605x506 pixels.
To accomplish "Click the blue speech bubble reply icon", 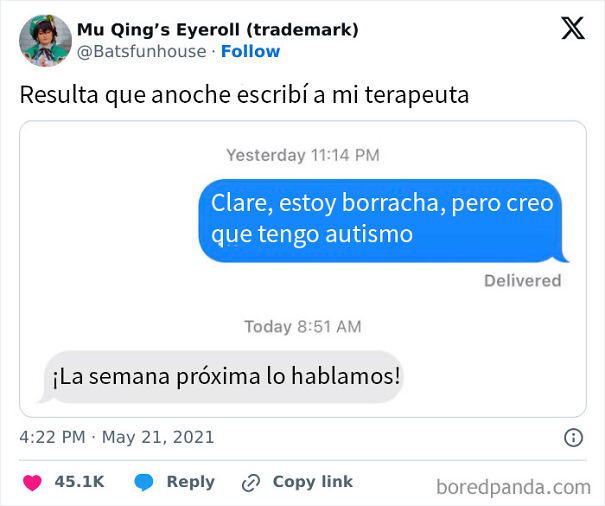I will 144,482.
